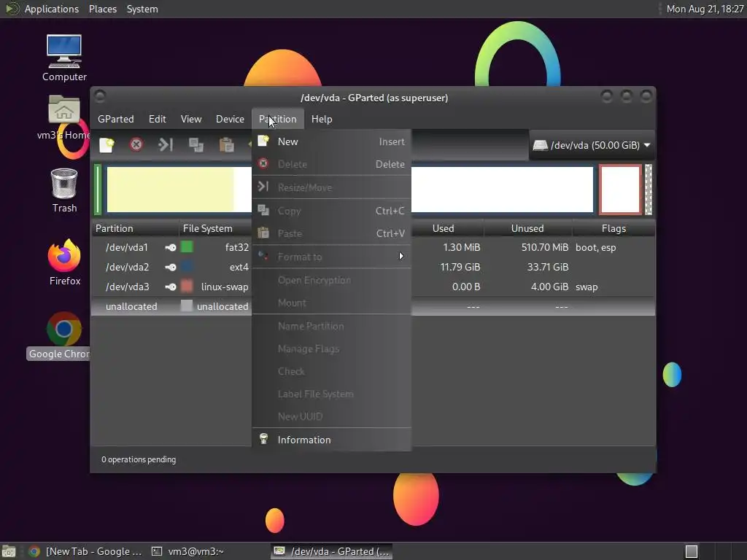Viewport: 747px width, 560px height.
Task: Click the workspace switcher square in bottom panel
Action: (692, 551)
